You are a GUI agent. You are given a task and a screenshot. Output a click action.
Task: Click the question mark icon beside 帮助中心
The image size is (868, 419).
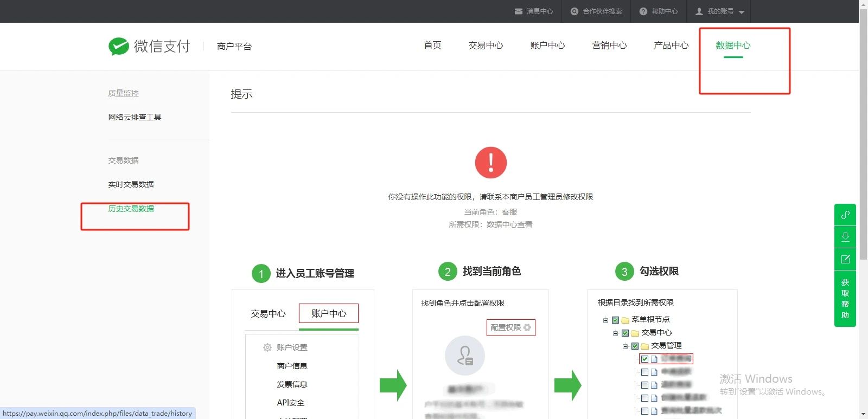(643, 11)
